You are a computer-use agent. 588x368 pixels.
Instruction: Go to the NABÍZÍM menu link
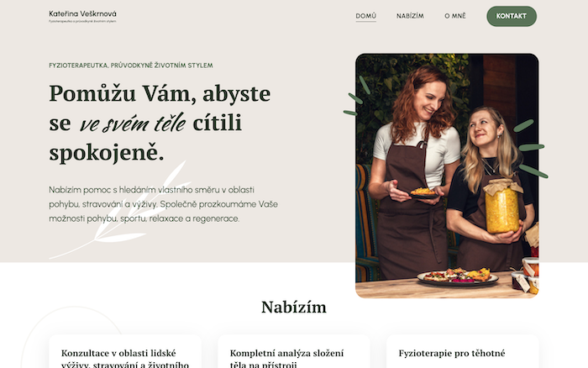pos(410,16)
